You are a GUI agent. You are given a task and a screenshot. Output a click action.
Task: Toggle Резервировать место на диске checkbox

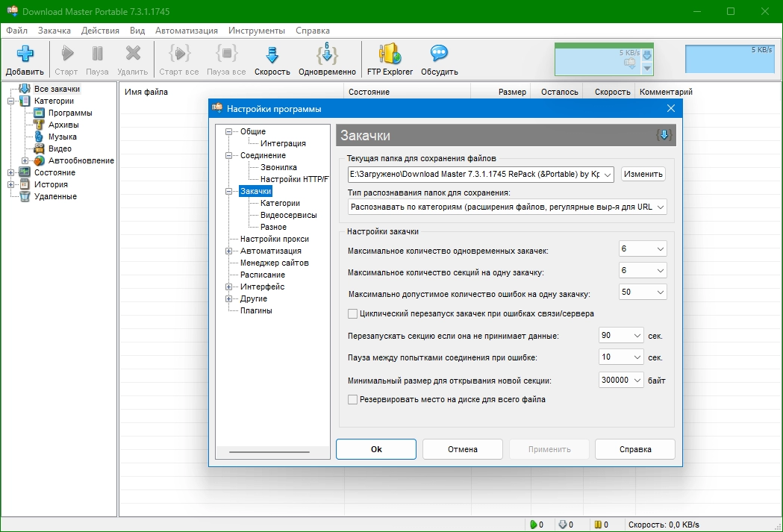click(353, 399)
